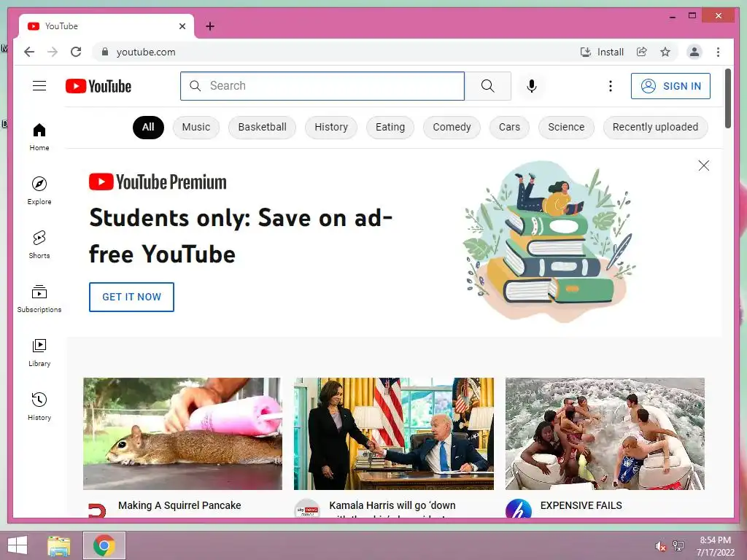This screenshot has width=747, height=560.
Task: Click the YouTube Premium logo
Action: (158, 182)
